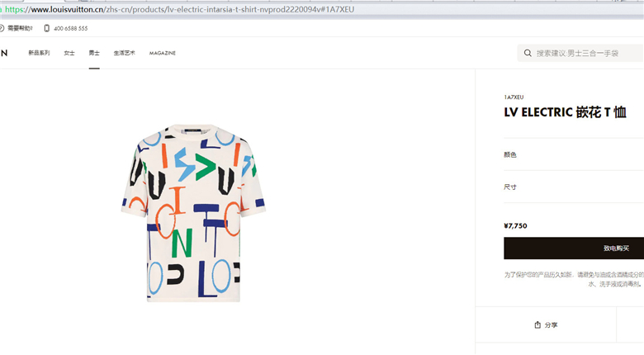The height and width of the screenshot is (355, 644).
Task: Open the 新品系列 menu
Action: tap(39, 53)
